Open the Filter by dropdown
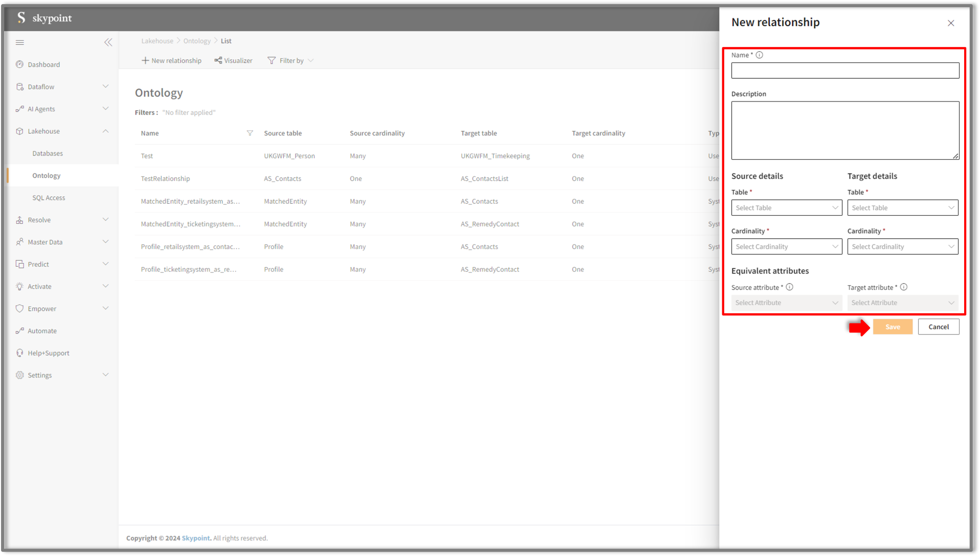The height and width of the screenshot is (556, 980). pyautogui.click(x=291, y=61)
